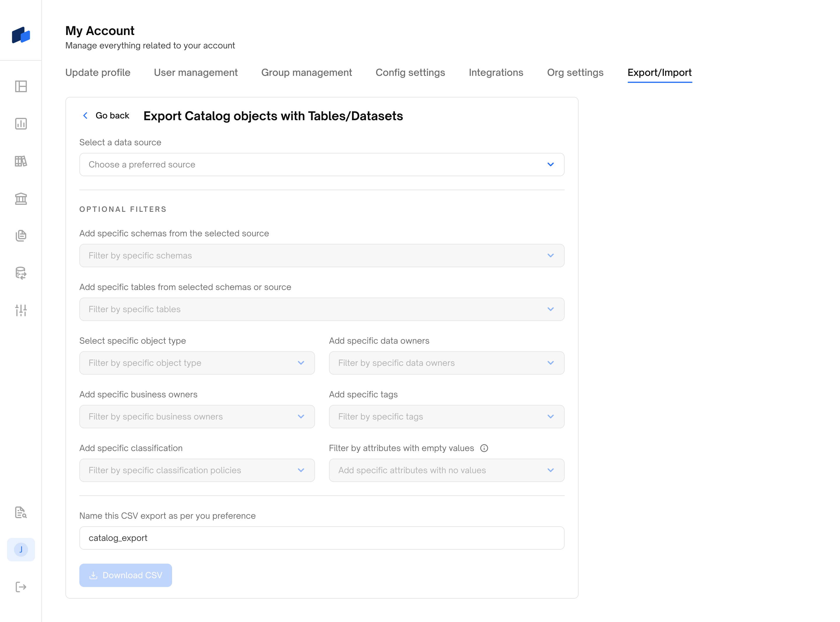Click the app logo in the sidebar

[21, 35]
